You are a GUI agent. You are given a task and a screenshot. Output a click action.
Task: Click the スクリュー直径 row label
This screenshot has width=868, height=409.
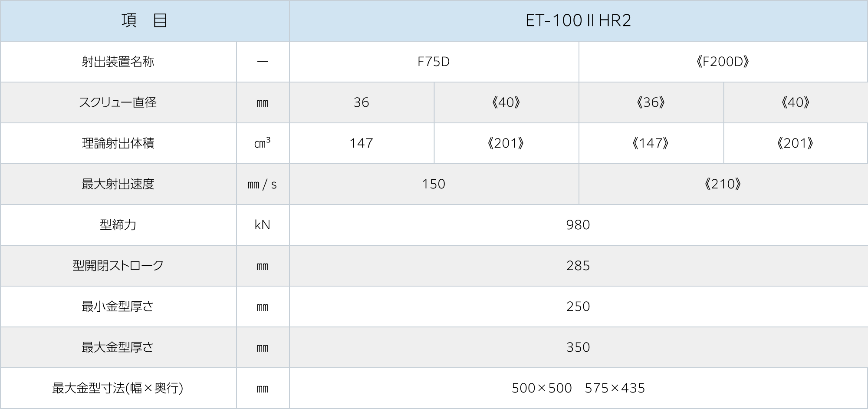(x=118, y=102)
